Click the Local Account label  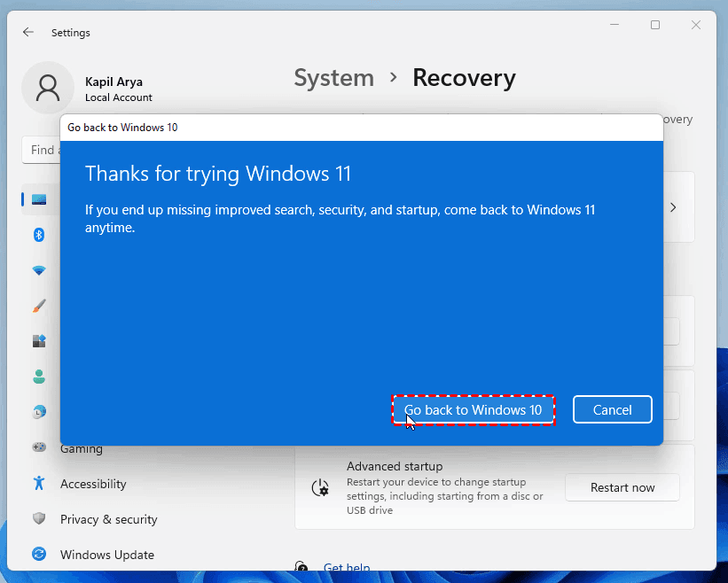[119, 97]
